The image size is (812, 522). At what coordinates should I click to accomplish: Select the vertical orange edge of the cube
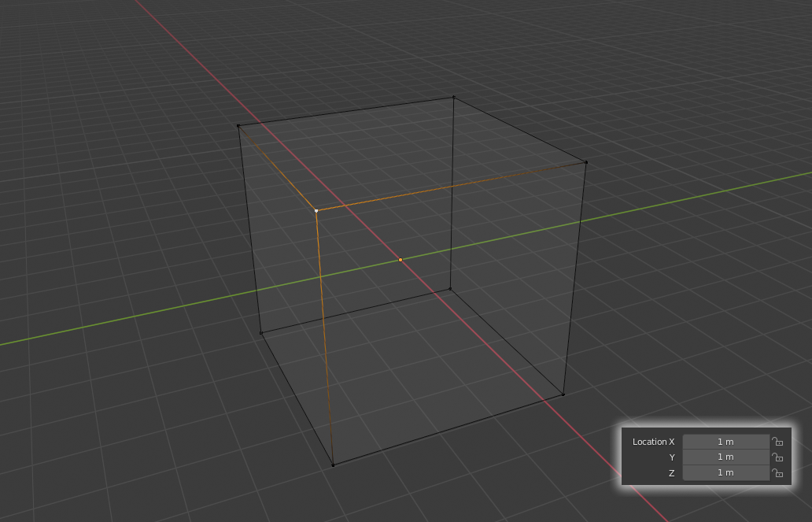[324, 339]
